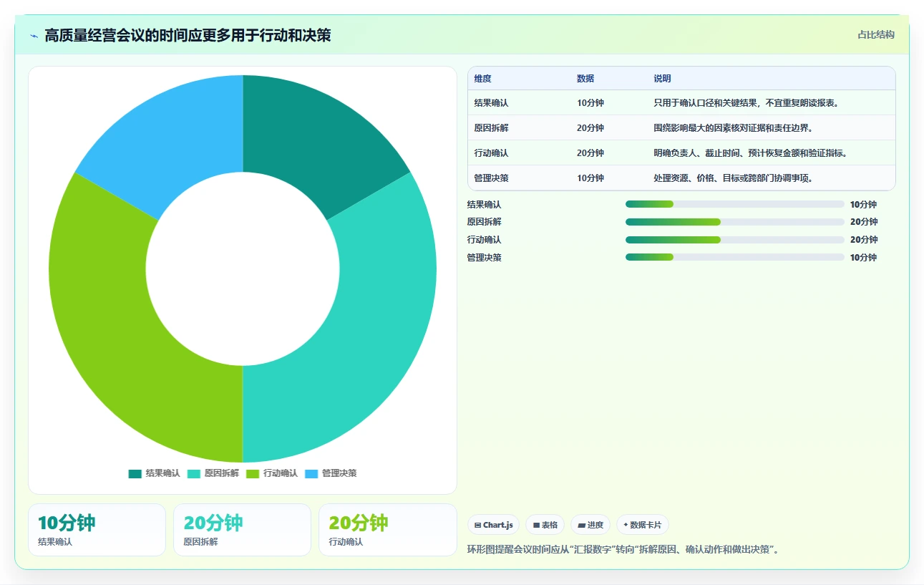Screen dimensions: 924x585
Task: Click the 结果确认 progress bar
Action: pyautogui.click(x=735, y=204)
